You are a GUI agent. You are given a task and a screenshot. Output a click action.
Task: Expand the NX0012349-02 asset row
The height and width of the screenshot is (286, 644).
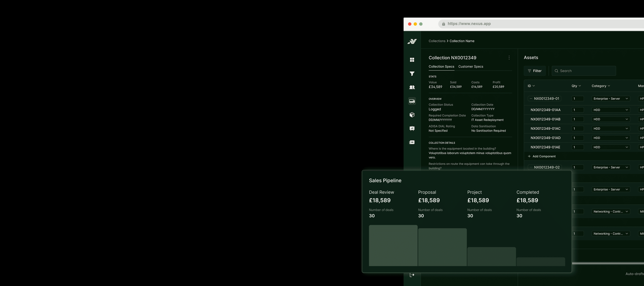pyautogui.click(x=531, y=167)
